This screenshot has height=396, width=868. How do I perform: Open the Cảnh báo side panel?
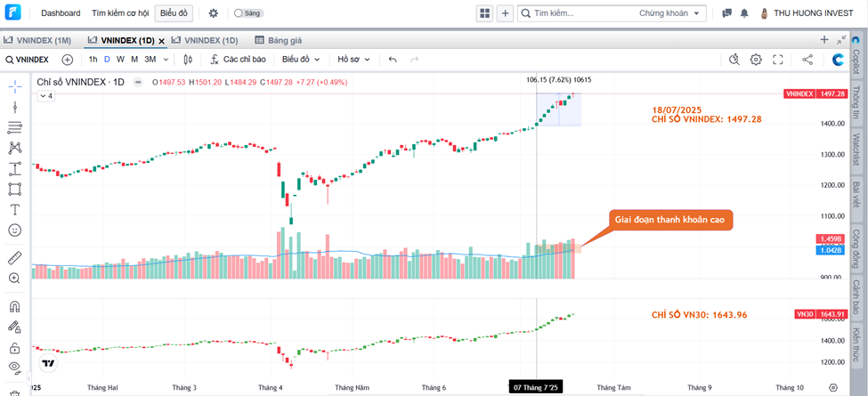(856, 297)
